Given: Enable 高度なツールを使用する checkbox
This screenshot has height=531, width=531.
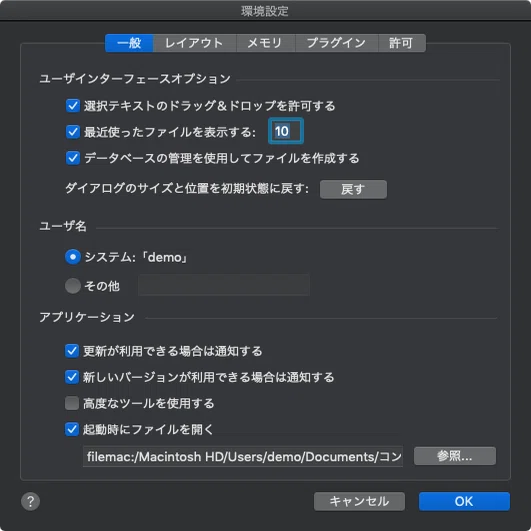Looking at the screenshot, I should click(x=72, y=403).
